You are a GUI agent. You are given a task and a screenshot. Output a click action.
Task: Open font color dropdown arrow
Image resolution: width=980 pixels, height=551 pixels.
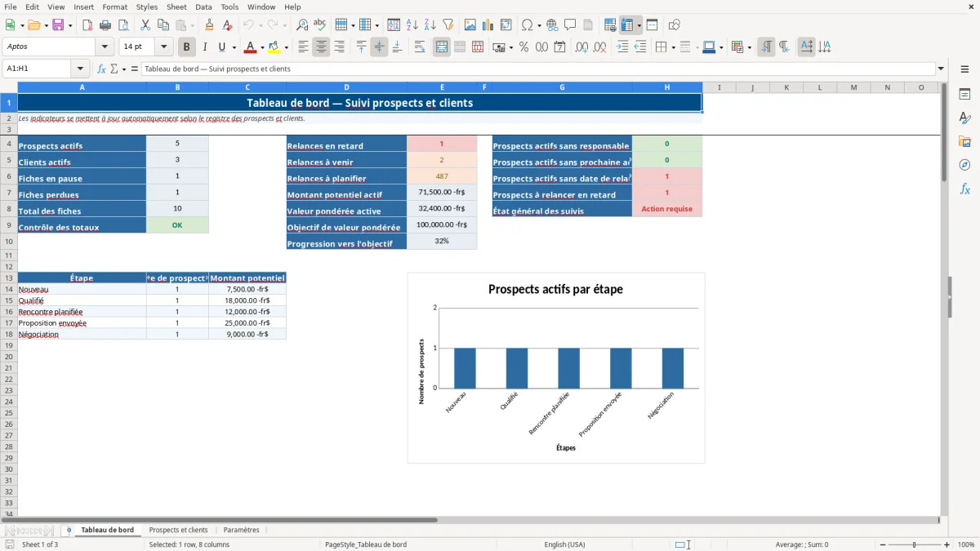pos(262,47)
